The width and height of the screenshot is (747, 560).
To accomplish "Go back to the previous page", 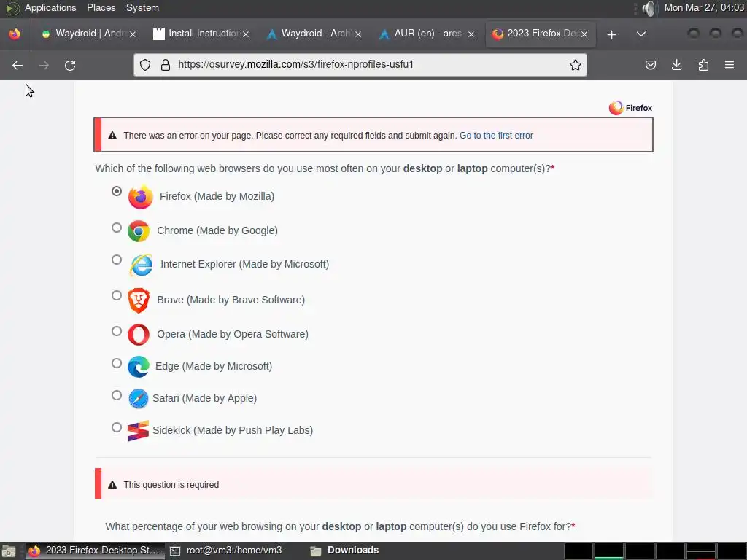I will pos(18,65).
